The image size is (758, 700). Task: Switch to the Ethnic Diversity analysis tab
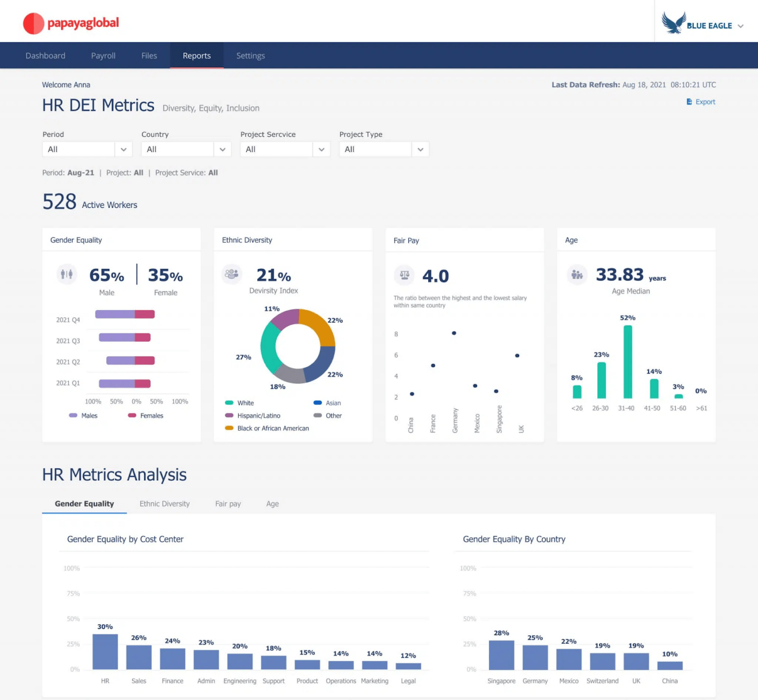coord(165,503)
